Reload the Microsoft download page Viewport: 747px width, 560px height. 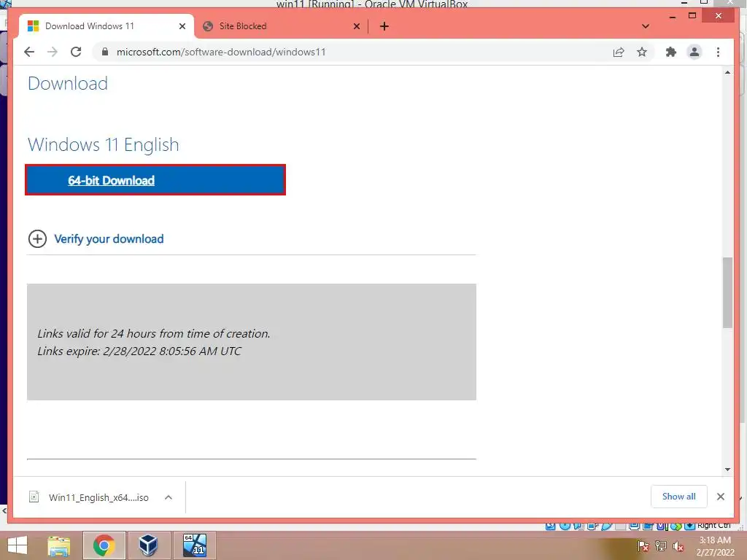tap(76, 52)
